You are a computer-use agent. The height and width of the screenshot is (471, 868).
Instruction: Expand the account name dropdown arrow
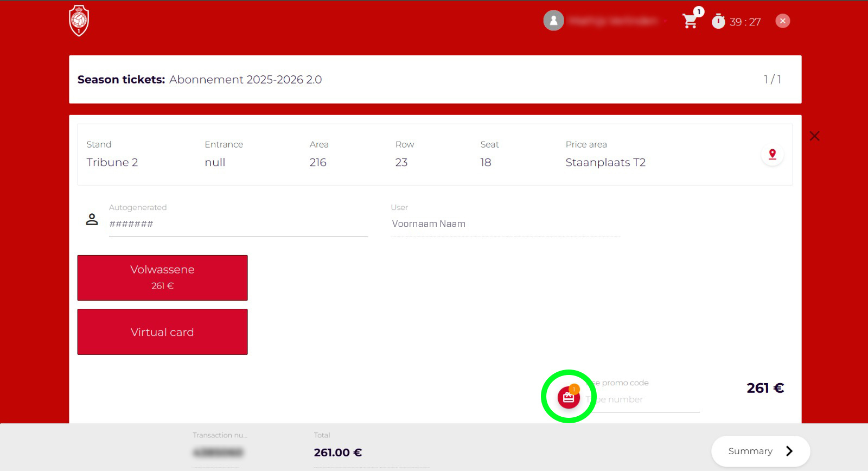(665, 21)
